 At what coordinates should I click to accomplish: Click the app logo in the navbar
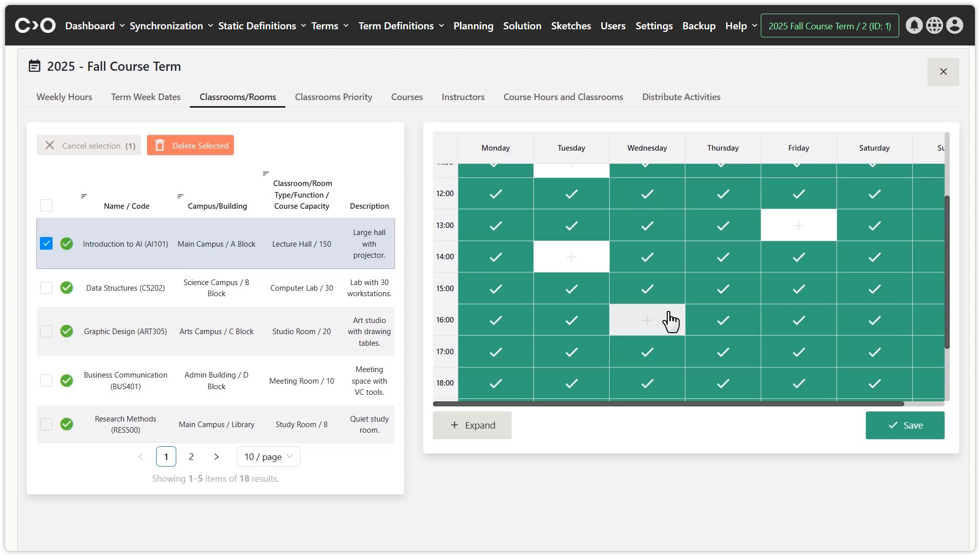[x=35, y=25]
